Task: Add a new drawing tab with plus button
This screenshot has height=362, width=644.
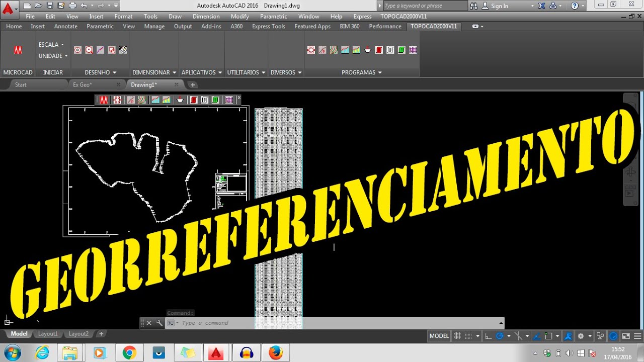Action: 193,84
